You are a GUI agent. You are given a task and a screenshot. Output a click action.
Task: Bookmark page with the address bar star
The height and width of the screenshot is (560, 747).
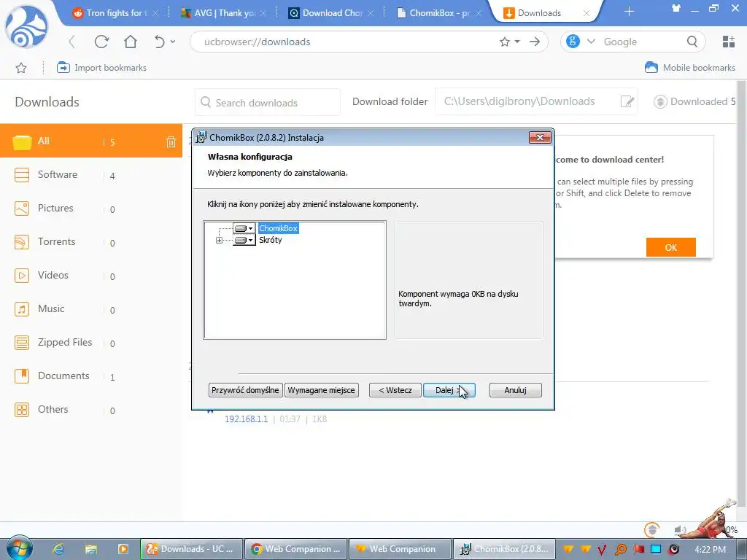click(505, 42)
